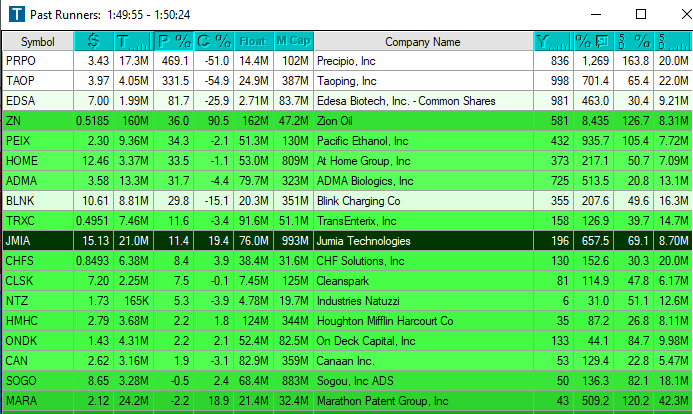Click company name Jumia Technologies

click(363, 241)
